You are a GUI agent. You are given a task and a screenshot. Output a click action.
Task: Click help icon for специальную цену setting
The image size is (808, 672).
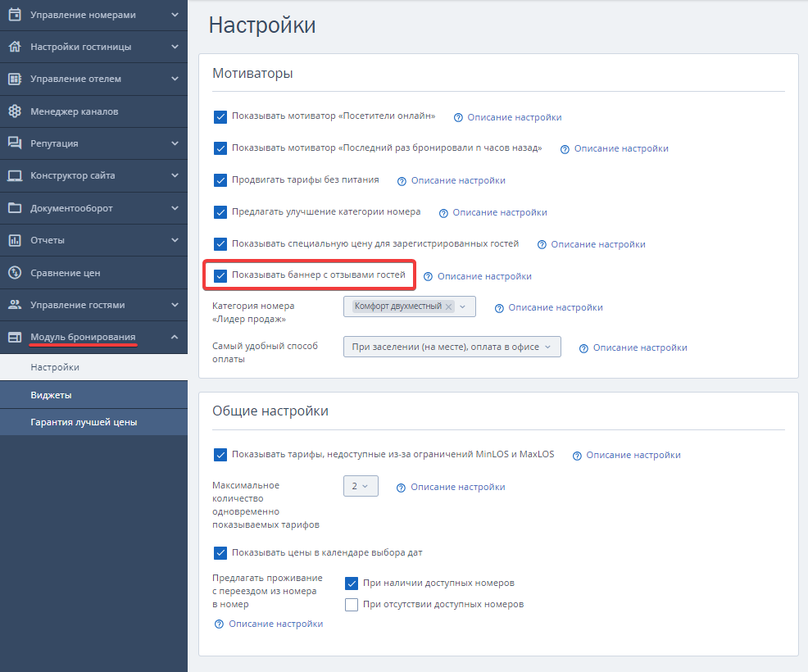tap(542, 245)
